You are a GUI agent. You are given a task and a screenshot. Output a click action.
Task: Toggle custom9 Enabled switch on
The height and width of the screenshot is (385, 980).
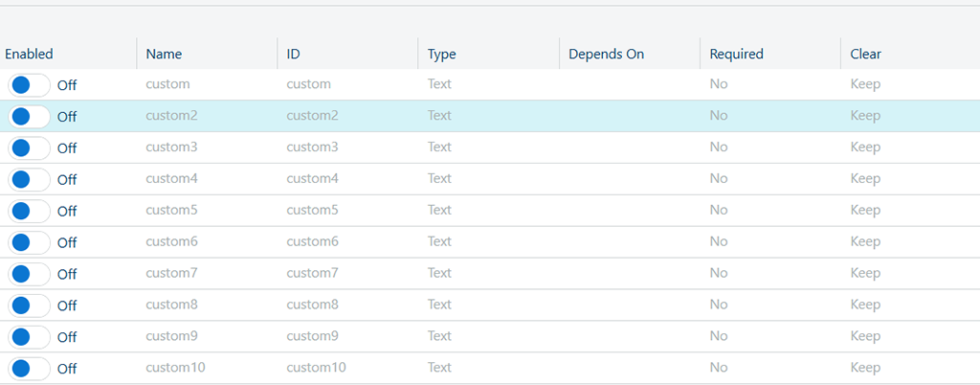coord(29,337)
